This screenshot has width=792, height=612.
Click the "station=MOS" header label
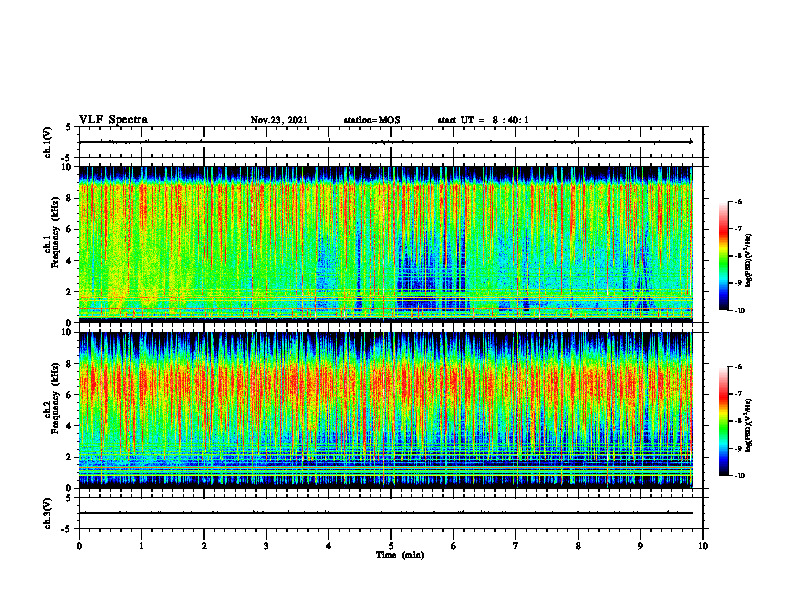[372, 120]
